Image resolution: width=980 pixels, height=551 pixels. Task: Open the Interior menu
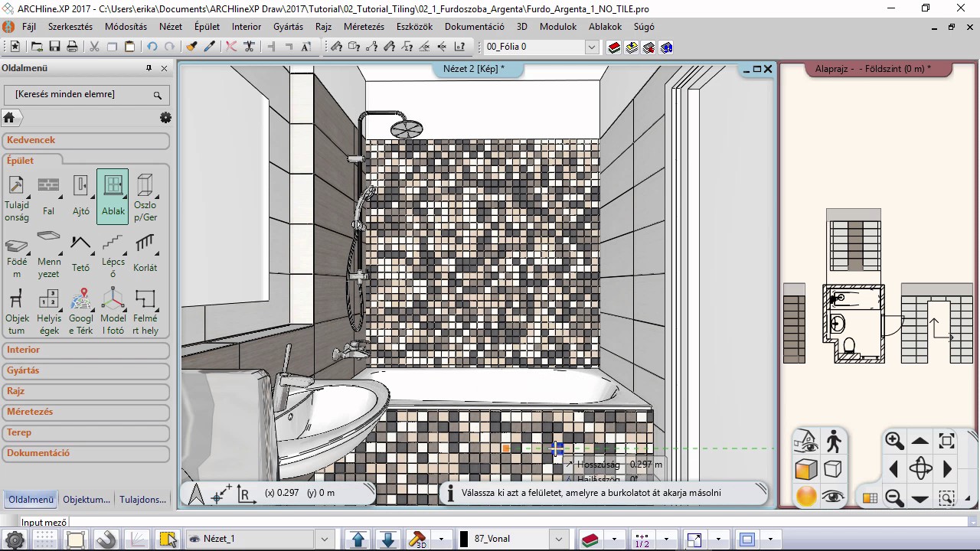click(247, 26)
